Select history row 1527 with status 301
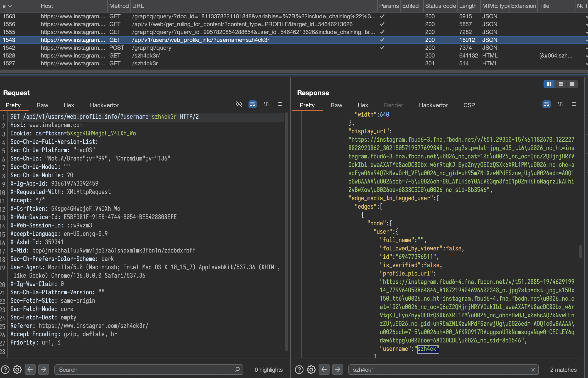This screenshot has height=378, width=588. point(294,63)
